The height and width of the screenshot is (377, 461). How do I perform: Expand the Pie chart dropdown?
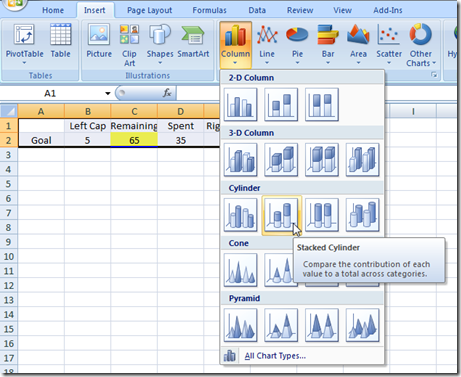click(297, 43)
